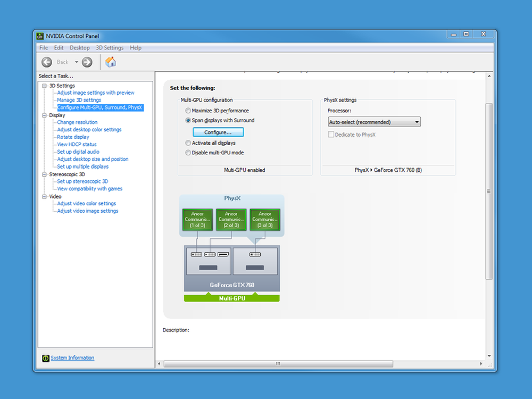The height and width of the screenshot is (399, 532).
Task: Open Adjust video color settings task
Action: click(x=87, y=204)
